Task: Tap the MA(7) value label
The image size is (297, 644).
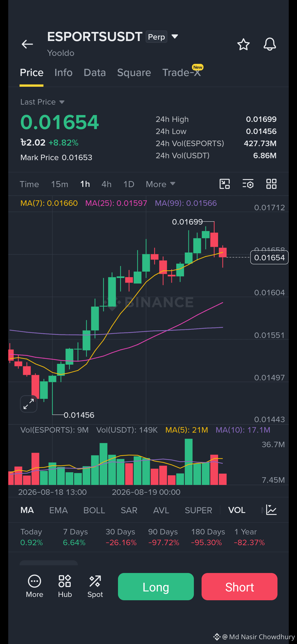Action: [x=49, y=203]
